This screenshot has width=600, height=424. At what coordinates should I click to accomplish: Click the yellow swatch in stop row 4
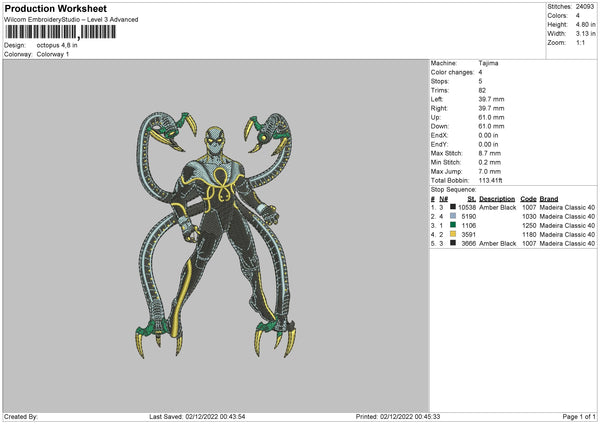click(453, 234)
